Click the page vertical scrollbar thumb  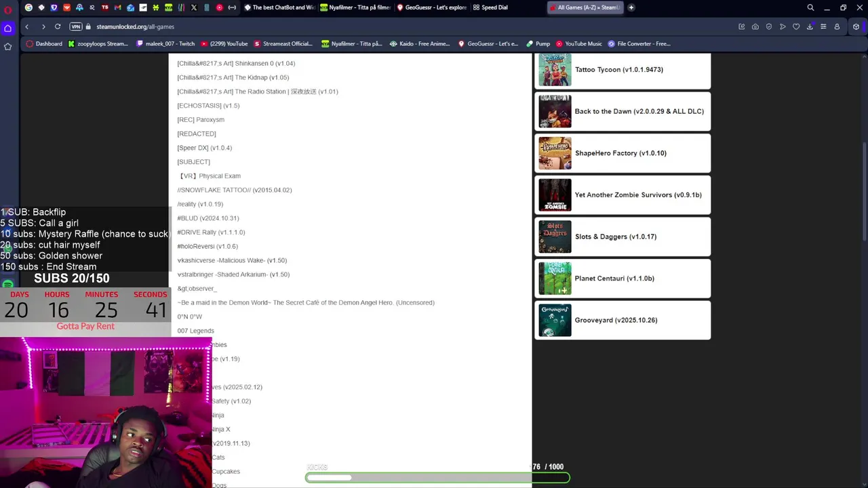(864, 191)
